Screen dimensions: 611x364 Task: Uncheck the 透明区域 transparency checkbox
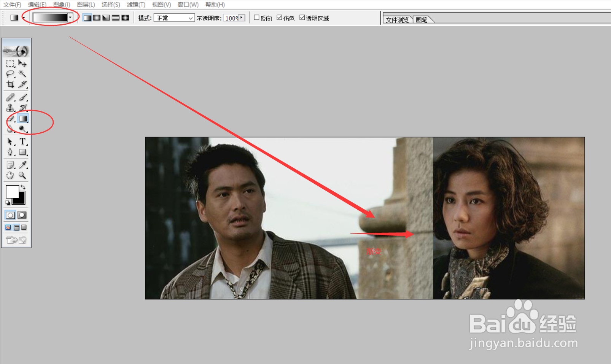[302, 17]
